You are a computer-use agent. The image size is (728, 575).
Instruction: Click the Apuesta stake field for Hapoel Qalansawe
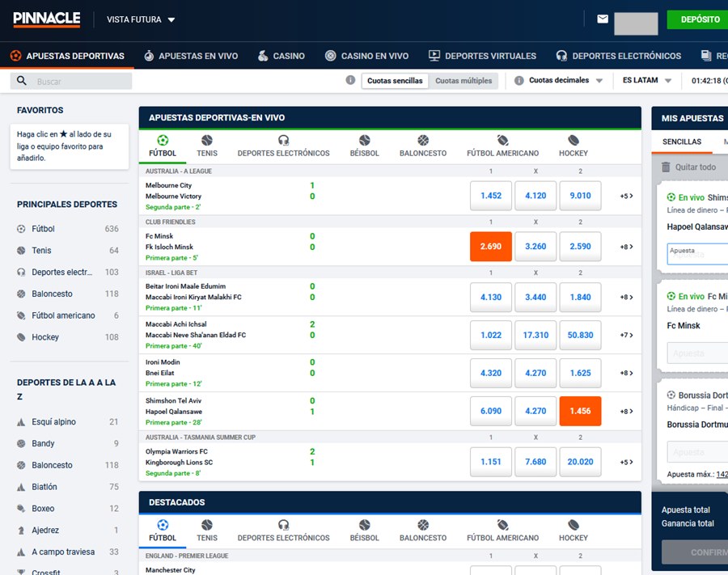(698, 254)
